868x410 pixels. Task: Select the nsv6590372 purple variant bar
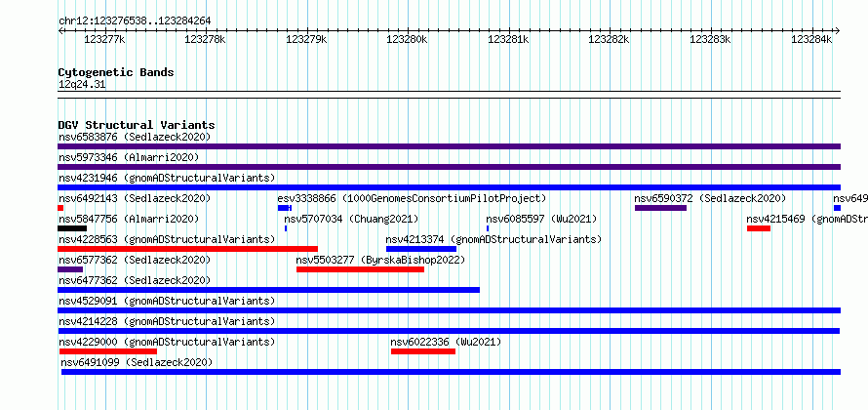coord(660,208)
